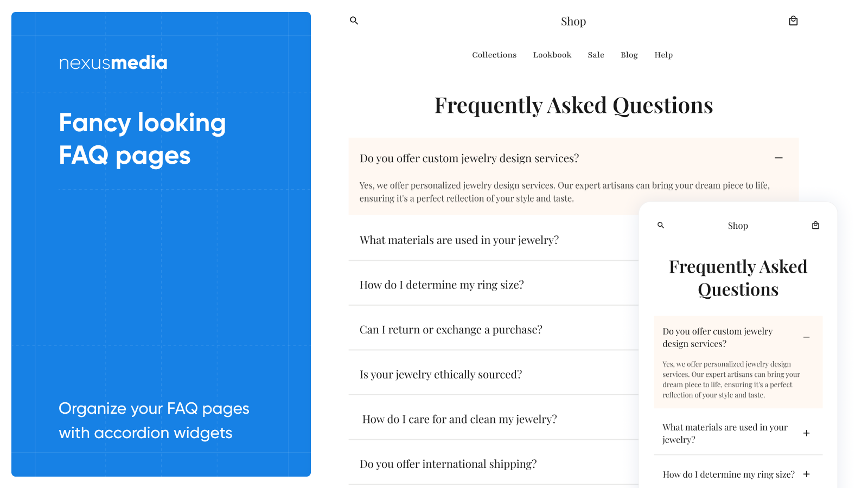Expand mobile 'What materials are used' plus icon

807,433
